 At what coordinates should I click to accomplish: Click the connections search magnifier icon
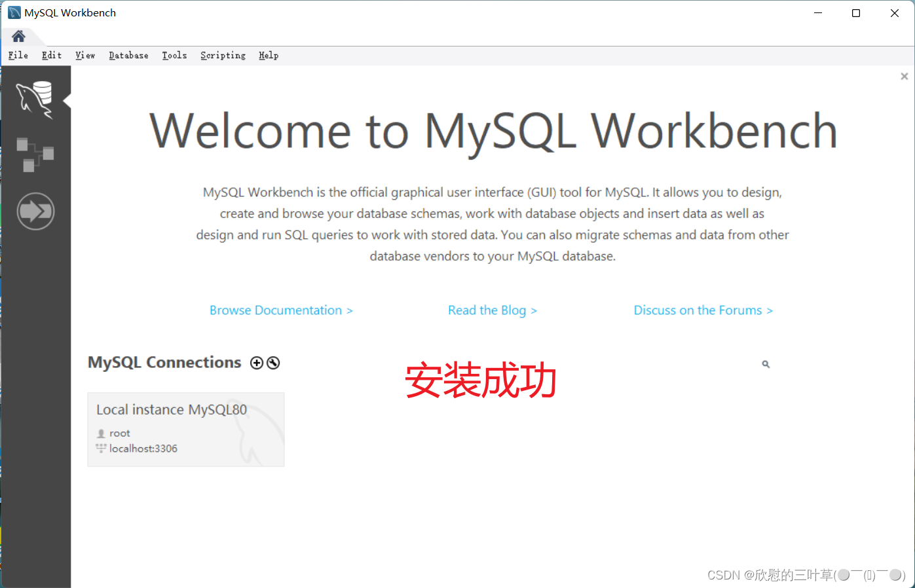pyautogui.click(x=766, y=364)
